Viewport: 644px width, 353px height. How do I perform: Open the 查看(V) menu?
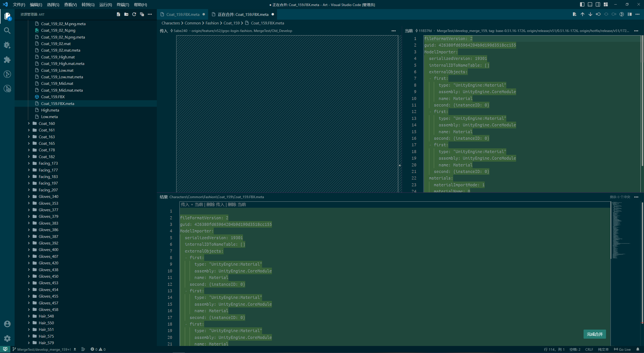tap(70, 5)
